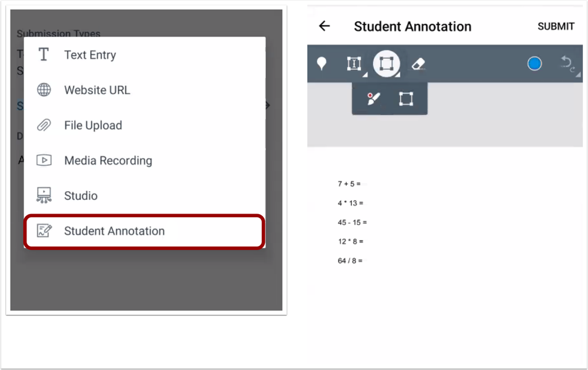Select the active rectangle shape tool

387,64
